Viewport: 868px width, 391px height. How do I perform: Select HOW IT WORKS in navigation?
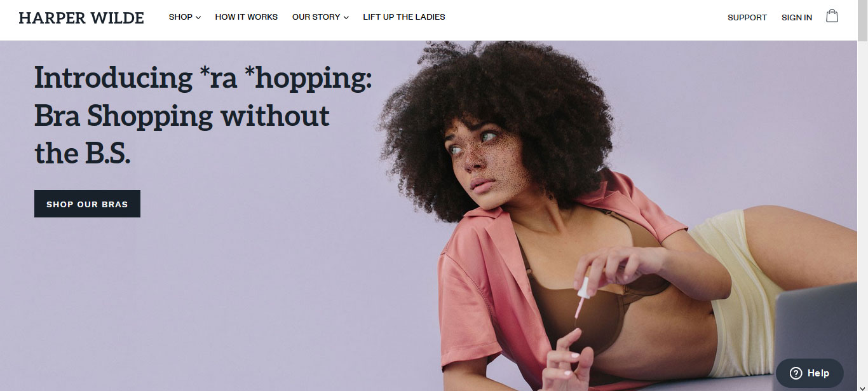(247, 17)
